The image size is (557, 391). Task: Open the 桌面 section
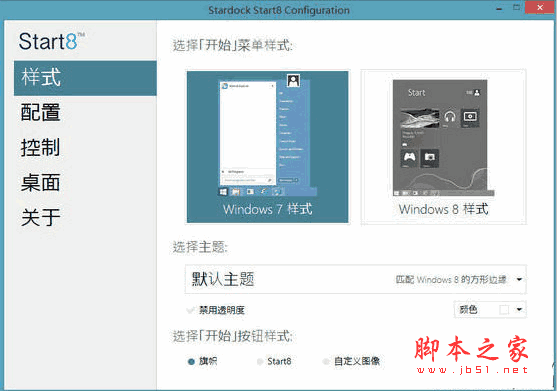[40, 183]
